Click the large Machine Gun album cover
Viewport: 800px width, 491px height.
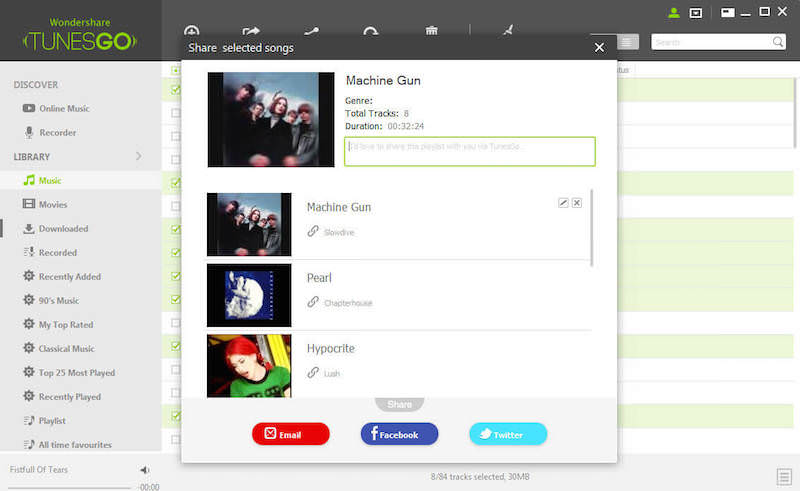(x=271, y=119)
